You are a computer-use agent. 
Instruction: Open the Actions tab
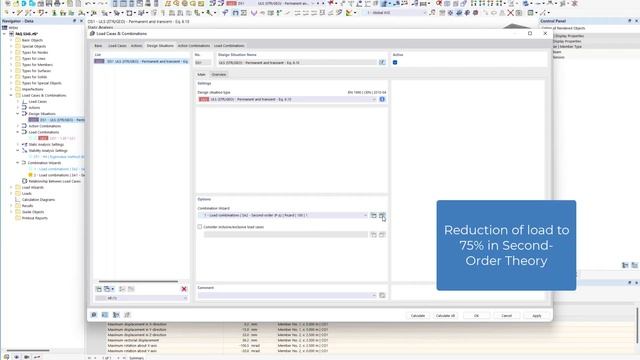[x=136, y=46]
